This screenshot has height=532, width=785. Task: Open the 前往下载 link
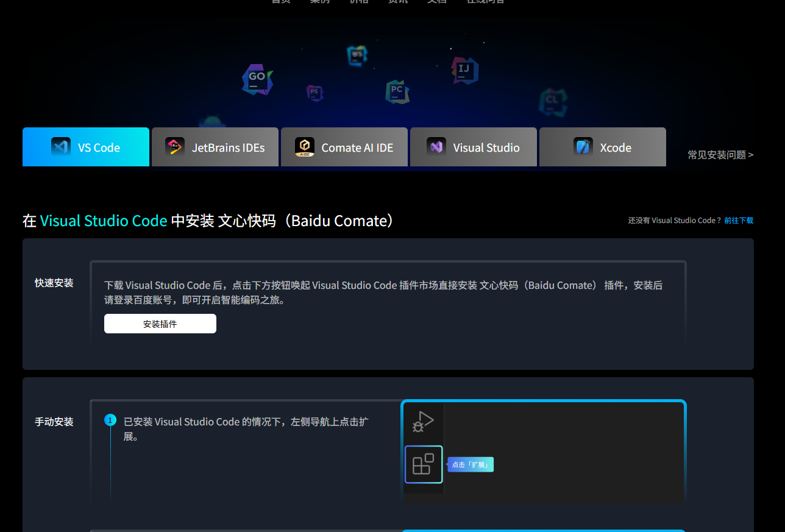coord(739,220)
